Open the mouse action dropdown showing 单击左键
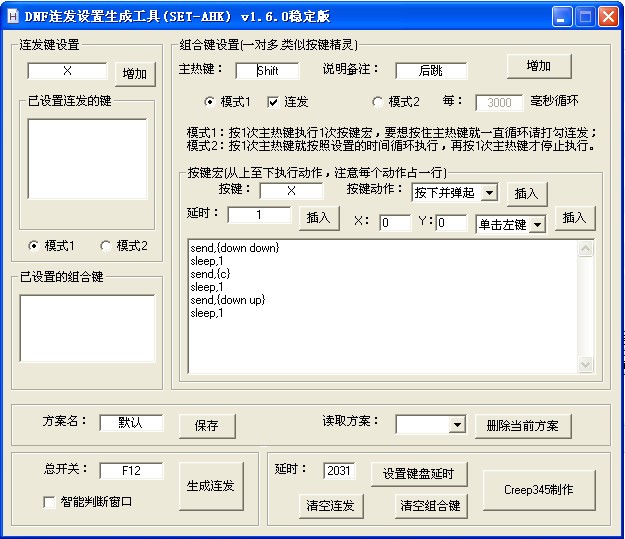Viewport: 625px width, 539px height. pos(537,224)
